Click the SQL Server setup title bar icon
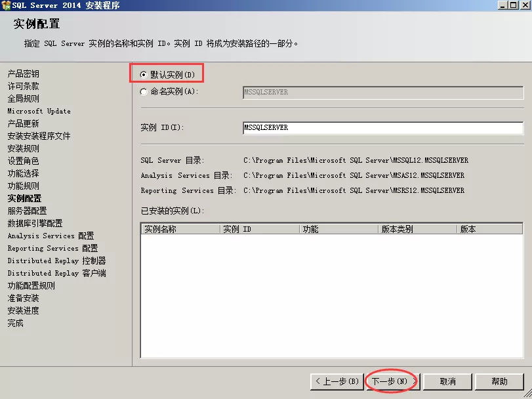Image resolution: width=532 pixels, height=399 pixels. tap(6, 5)
